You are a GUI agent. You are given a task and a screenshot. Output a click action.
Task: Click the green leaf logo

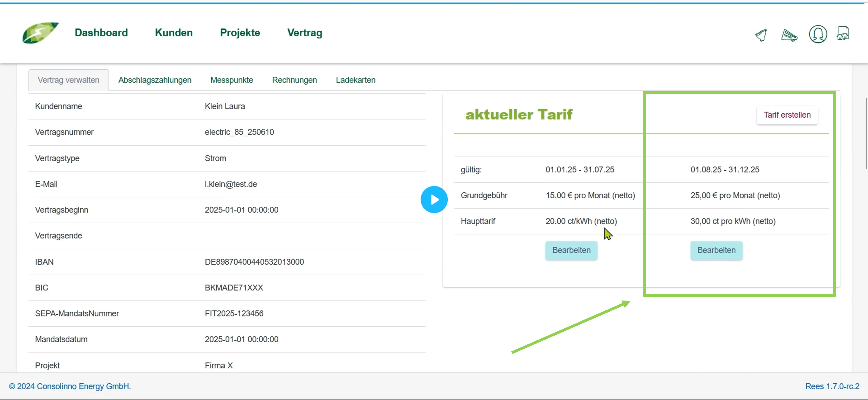coord(40,33)
